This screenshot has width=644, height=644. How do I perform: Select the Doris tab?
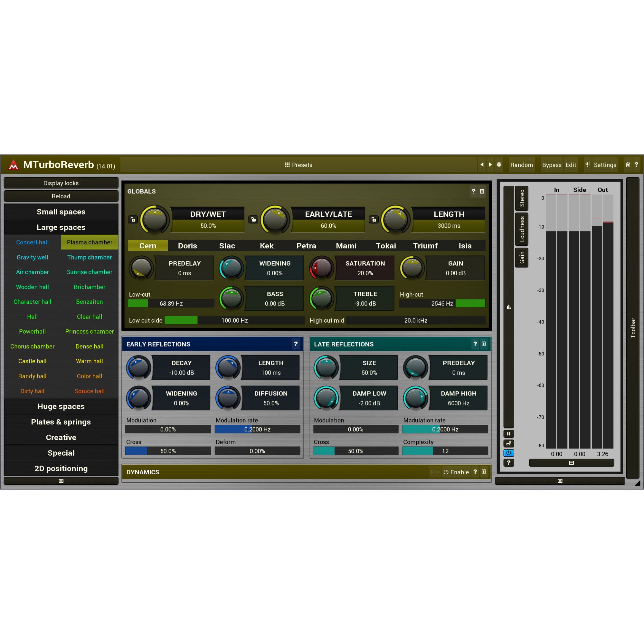point(187,246)
